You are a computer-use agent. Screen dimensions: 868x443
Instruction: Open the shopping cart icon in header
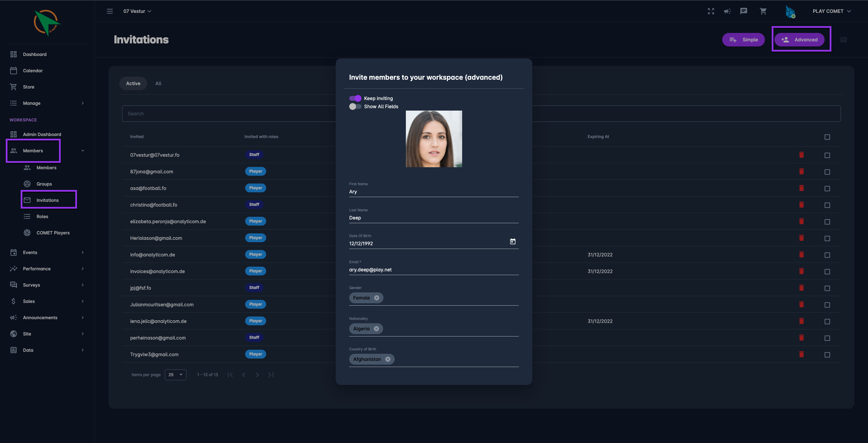(763, 11)
